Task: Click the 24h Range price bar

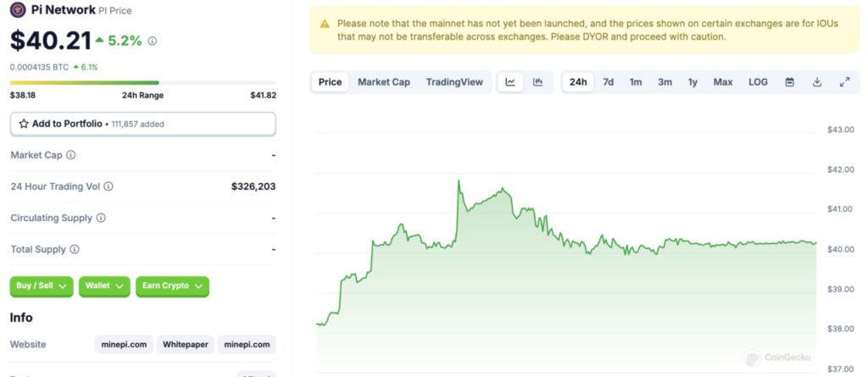Action: [x=142, y=83]
